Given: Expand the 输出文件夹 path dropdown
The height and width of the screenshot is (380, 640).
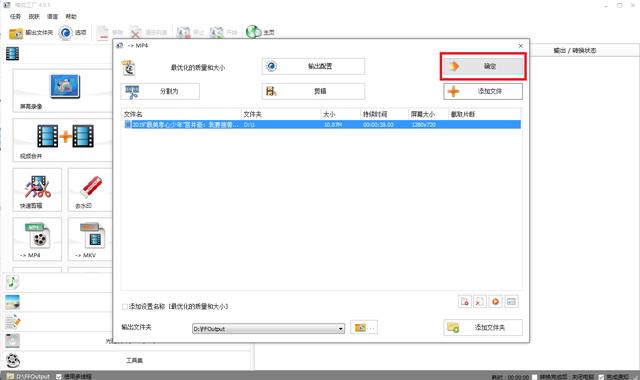Looking at the screenshot, I should [340, 329].
